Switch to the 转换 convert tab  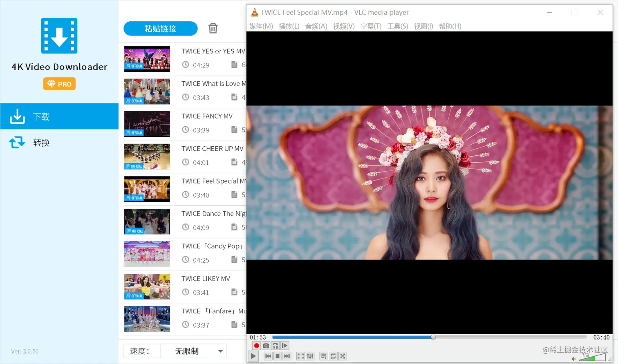pyautogui.click(x=59, y=143)
